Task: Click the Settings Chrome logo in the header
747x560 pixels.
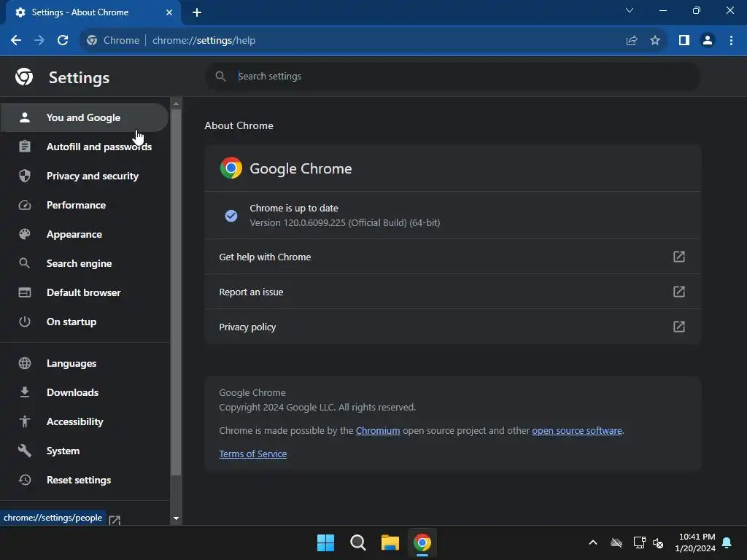Action: (x=24, y=76)
